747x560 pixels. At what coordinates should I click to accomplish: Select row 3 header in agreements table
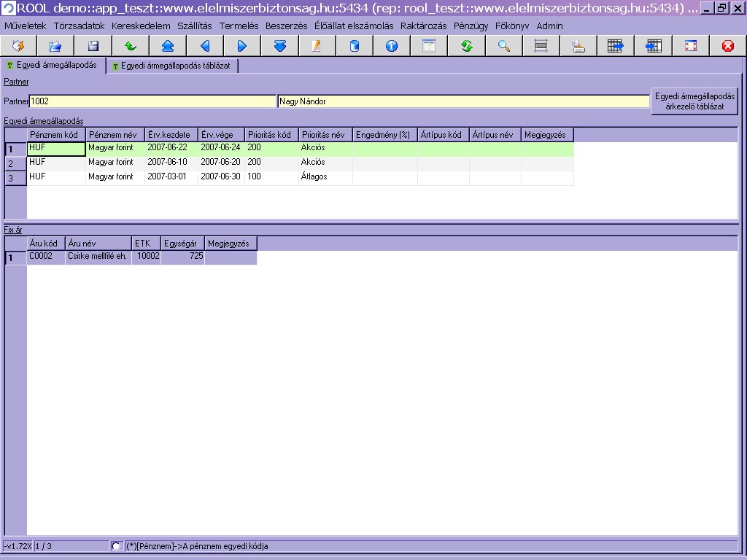pyautogui.click(x=15, y=179)
